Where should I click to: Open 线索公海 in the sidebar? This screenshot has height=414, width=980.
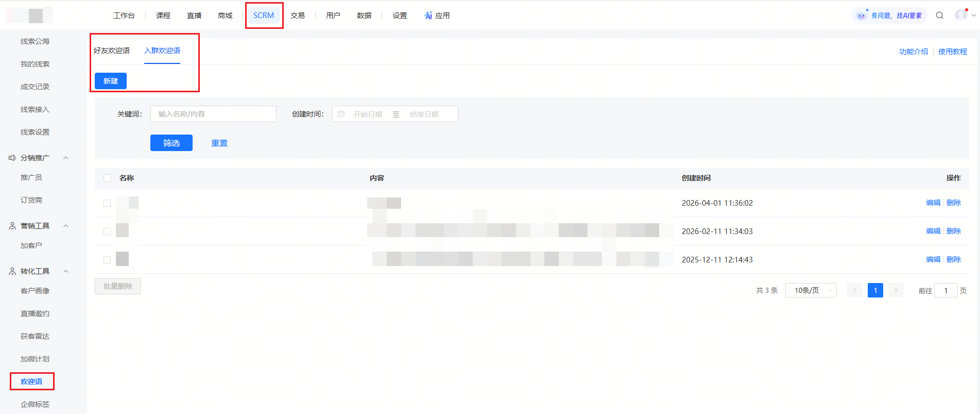(x=35, y=41)
